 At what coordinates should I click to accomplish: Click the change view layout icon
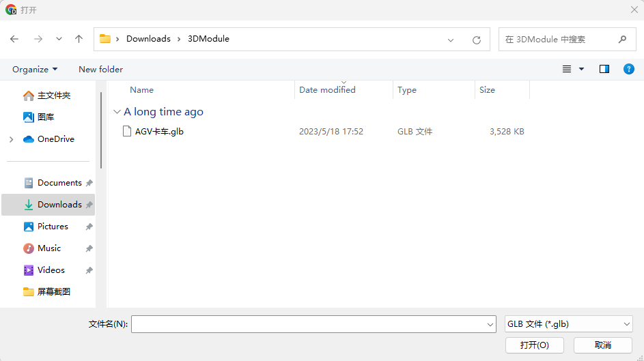coord(567,69)
